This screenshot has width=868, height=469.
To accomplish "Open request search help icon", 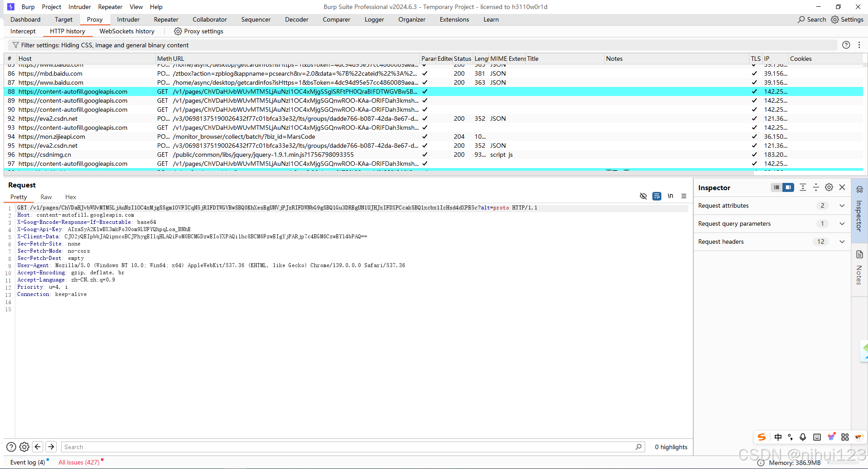I will pyautogui.click(x=11, y=447).
